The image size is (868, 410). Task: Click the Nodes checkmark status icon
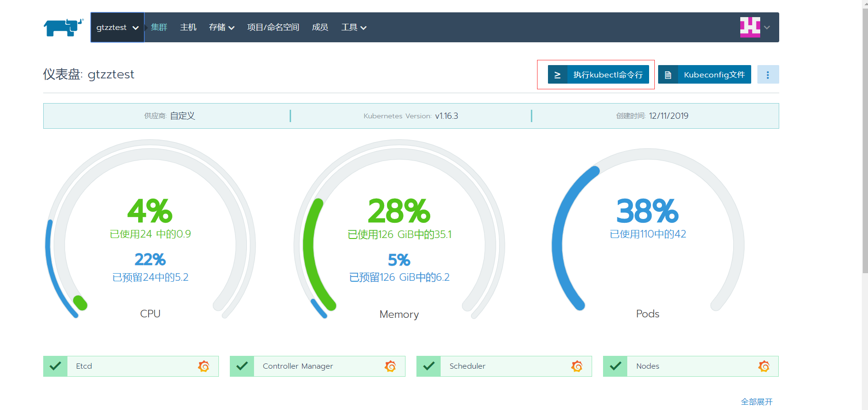615,366
